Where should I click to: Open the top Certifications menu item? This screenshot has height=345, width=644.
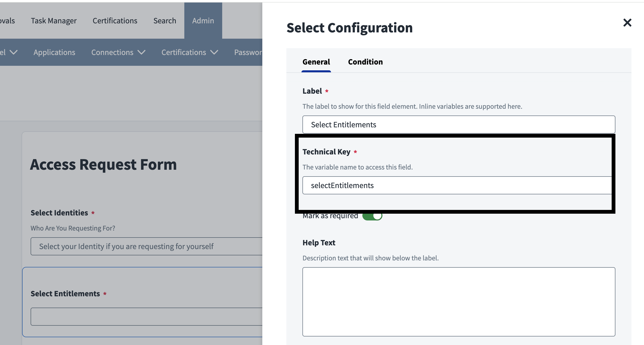pyautogui.click(x=115, y=21)
